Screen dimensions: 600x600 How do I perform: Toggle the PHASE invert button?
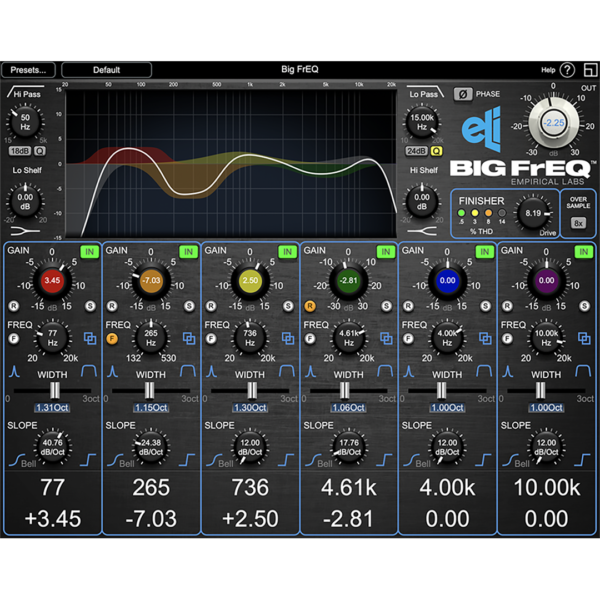coord(463,94)
